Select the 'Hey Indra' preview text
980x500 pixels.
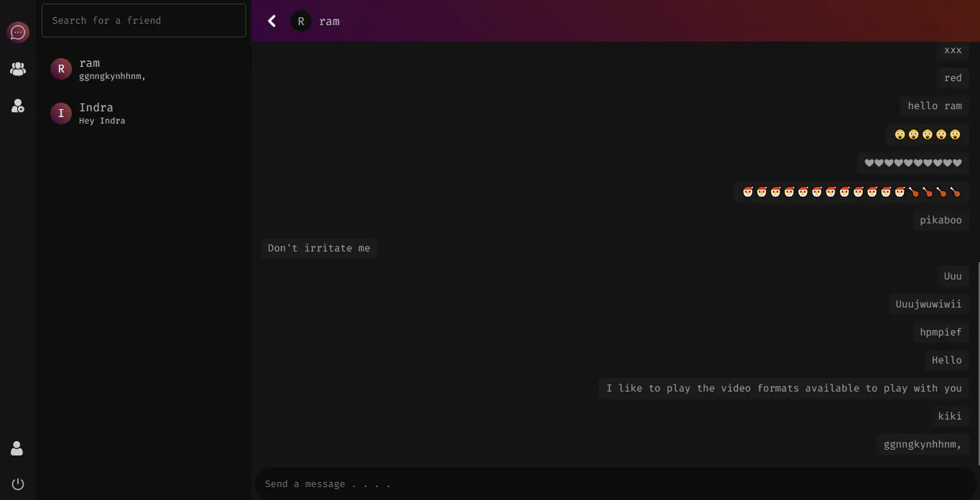[x=101, y=121]
